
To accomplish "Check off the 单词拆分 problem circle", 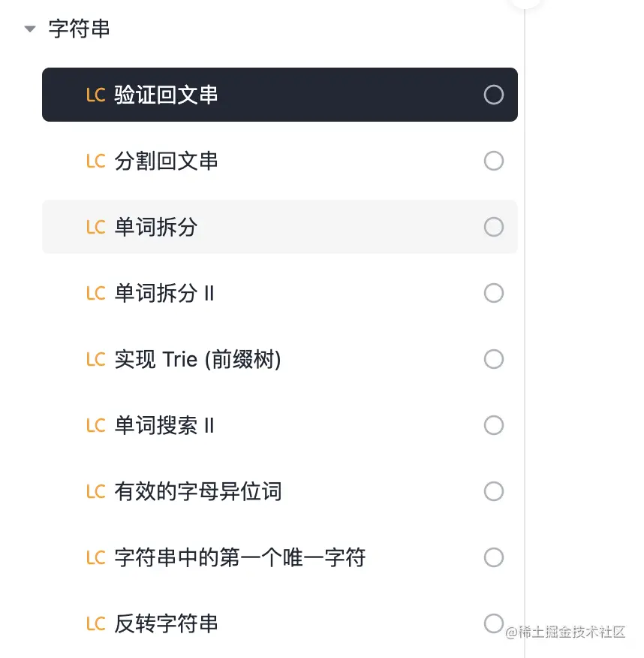I will (494, 227).
